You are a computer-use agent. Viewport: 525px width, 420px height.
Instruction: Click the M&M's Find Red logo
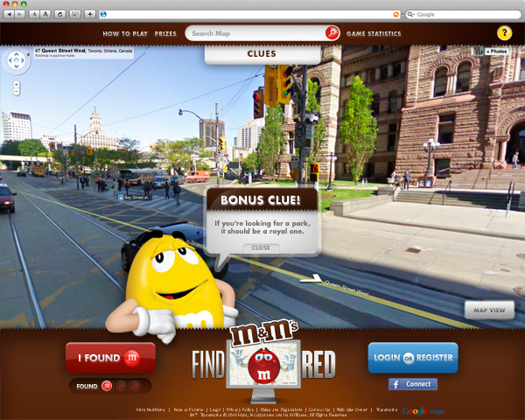pos(263,361)
